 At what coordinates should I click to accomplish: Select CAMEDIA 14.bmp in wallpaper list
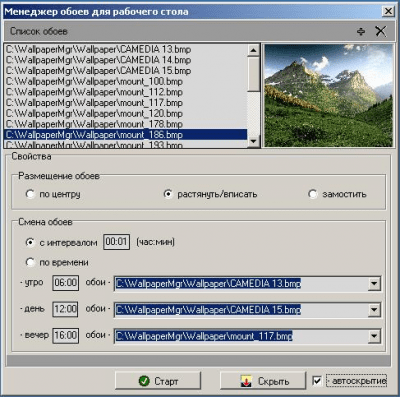coord(126,60)
